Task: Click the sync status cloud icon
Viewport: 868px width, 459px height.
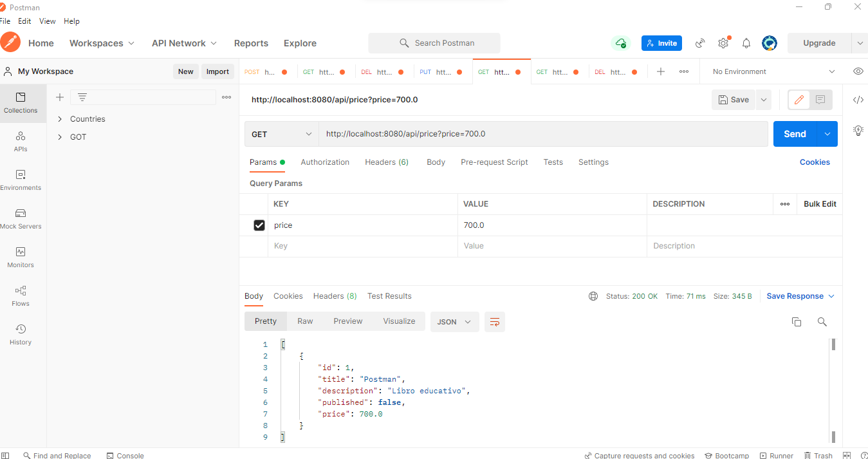Action: point(620,43)
